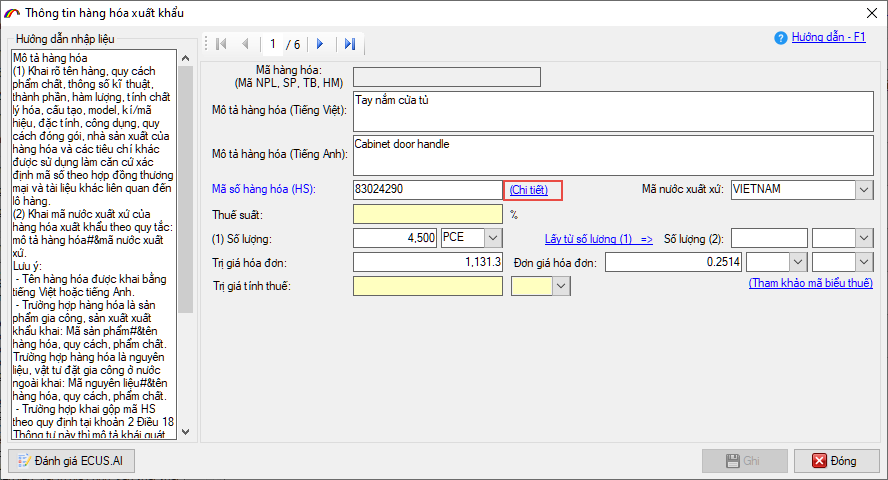Click the Chi tiết link beside HS code
This screenshot has height=480, width=888.
click(532, 189)
